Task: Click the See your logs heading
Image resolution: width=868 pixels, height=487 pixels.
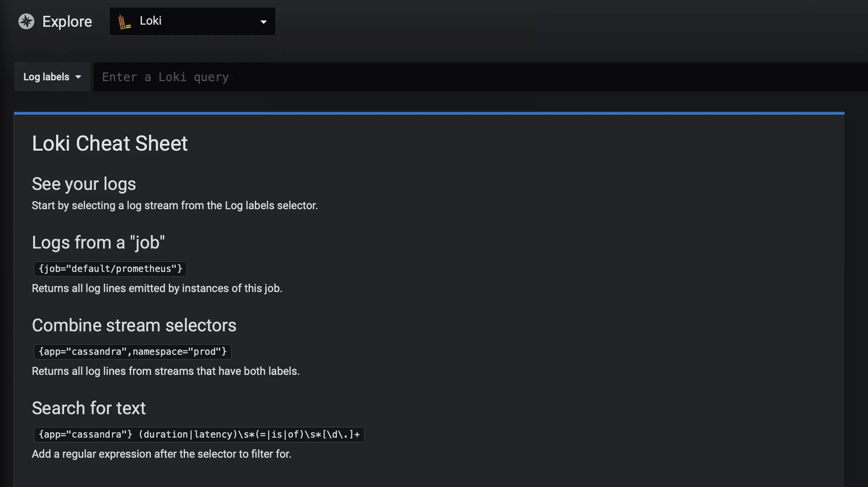Action: [84, 184]
